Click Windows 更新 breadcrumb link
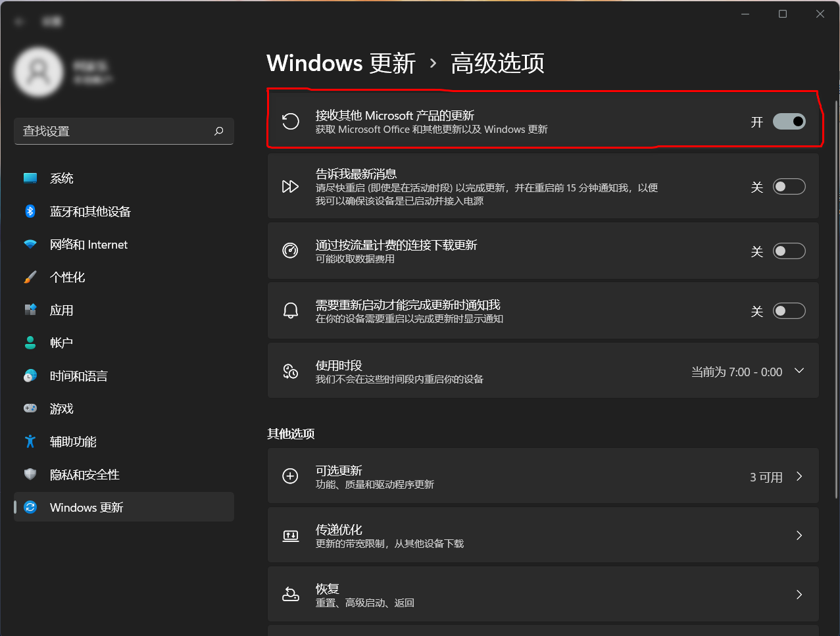Viewport: 840px width, 636px height. click(341, 63)
